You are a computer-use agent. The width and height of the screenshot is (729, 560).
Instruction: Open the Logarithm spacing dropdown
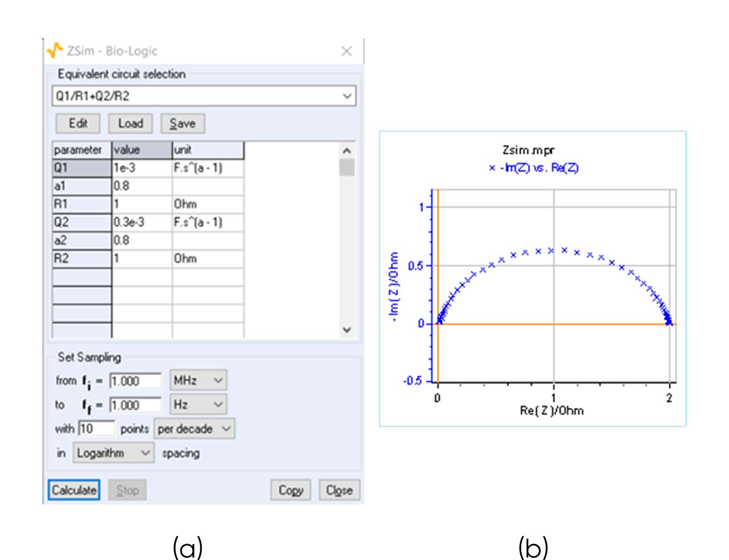[113, 453]
